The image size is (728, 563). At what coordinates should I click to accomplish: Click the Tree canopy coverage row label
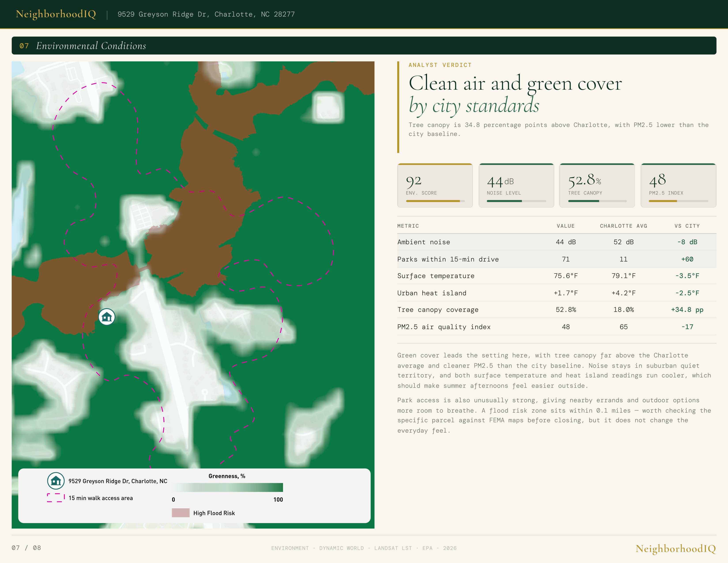pos(438,310)
